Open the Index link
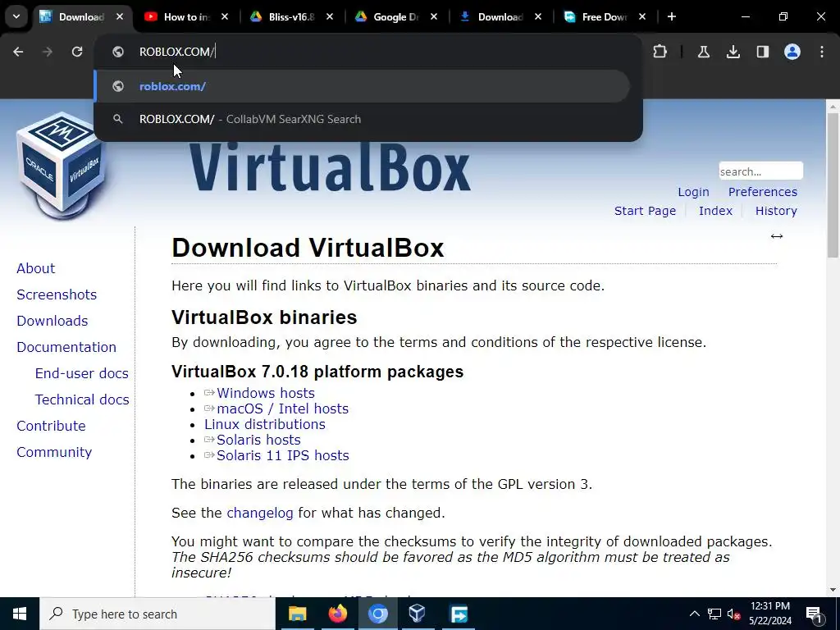 [715, 211]
